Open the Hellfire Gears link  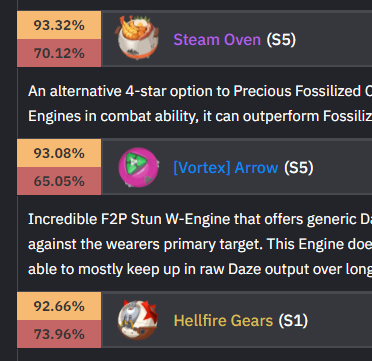(x=223, y=321)
